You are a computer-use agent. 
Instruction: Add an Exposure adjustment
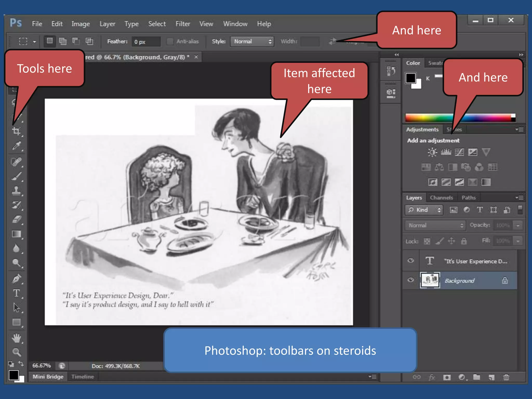pos(473,152)
